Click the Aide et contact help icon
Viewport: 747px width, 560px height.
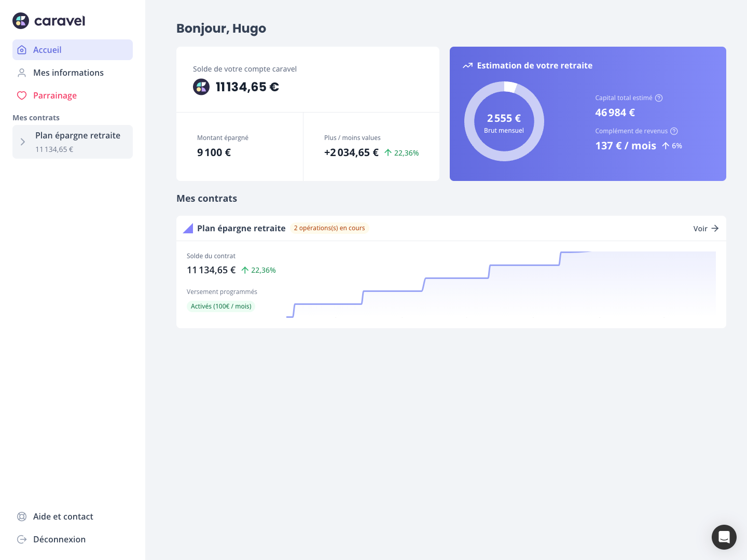[x=22, y=516]
